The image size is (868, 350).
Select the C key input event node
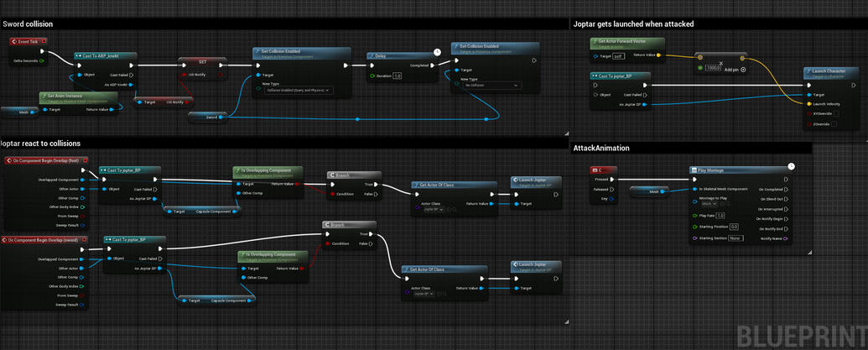(x=604, y=170)
